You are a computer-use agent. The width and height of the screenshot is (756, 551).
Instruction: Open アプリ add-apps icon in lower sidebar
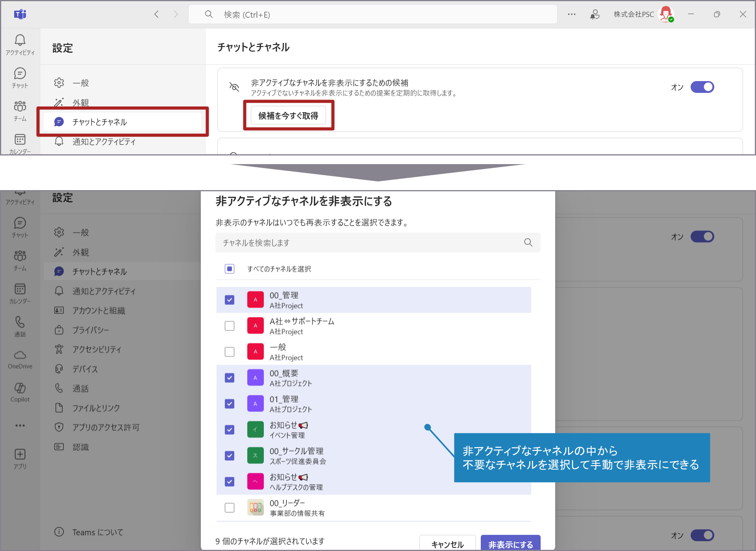coord(20,459)
